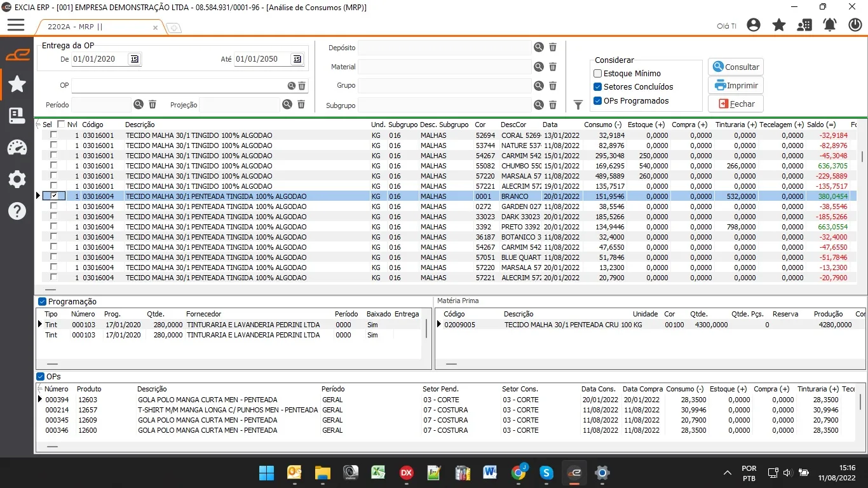Image resolution: width=868 pixels, height=488 pixels.
Task: Open favorites star in top header
Action: [x=778, y=25]
